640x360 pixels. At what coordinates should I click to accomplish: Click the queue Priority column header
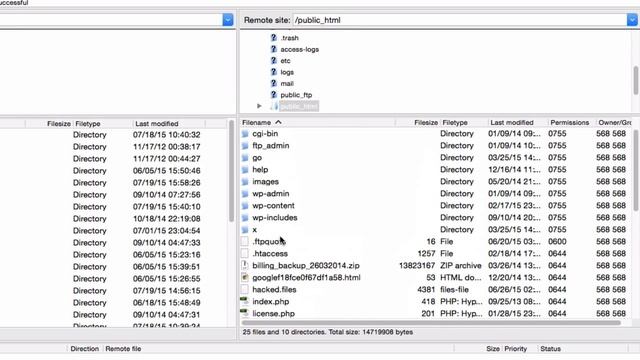516,349
